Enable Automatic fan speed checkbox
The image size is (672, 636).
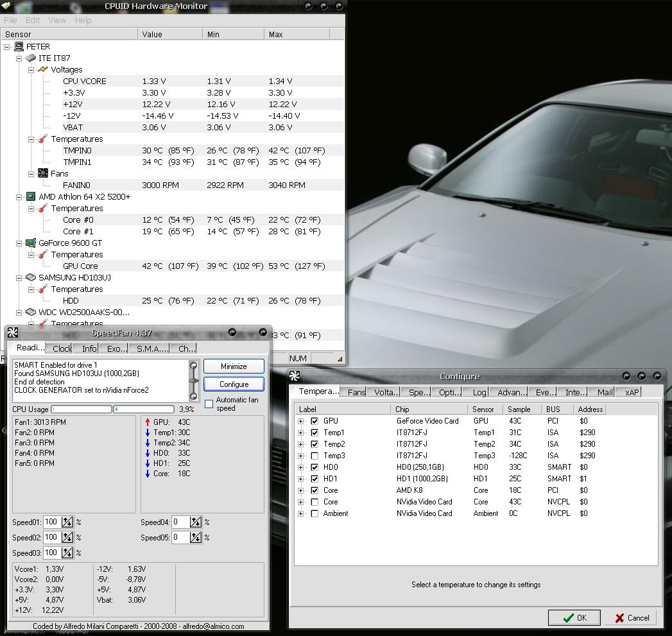point(209,404)
